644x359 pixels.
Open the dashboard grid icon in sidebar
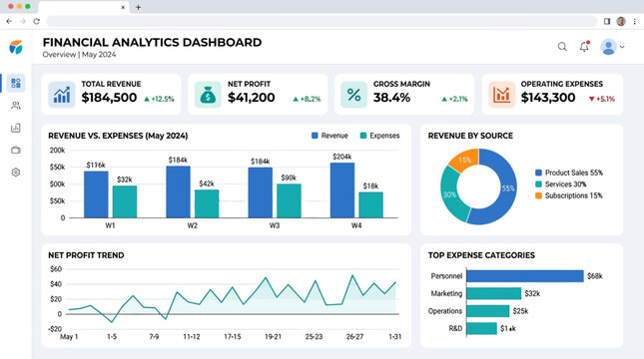(x=16, y=84)
